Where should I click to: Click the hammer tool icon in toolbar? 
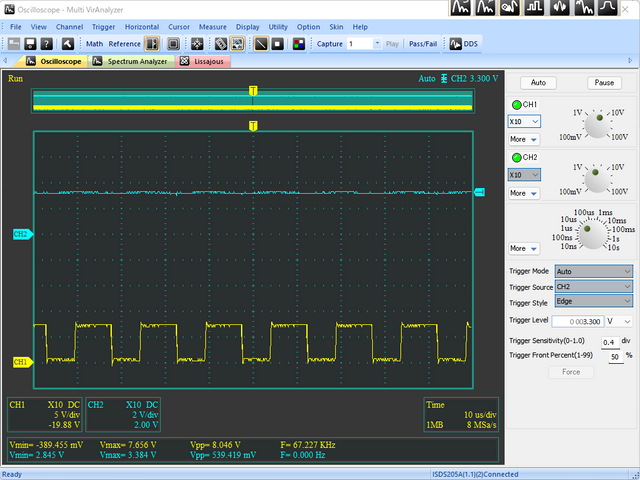(x=68, y=44)
